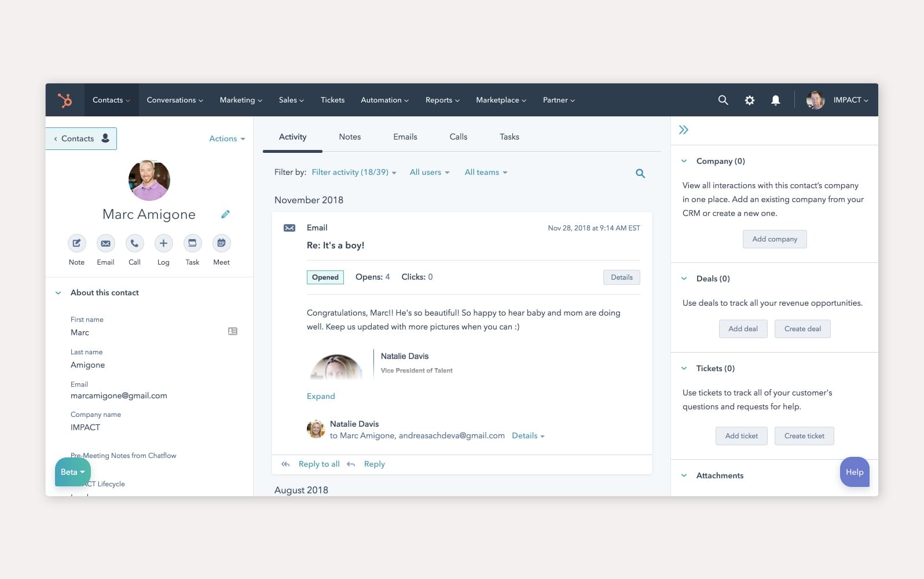Click the Email envelope action icon
Image resolution: width=924 pixels, height=579 pixels.
coord(105,243)
